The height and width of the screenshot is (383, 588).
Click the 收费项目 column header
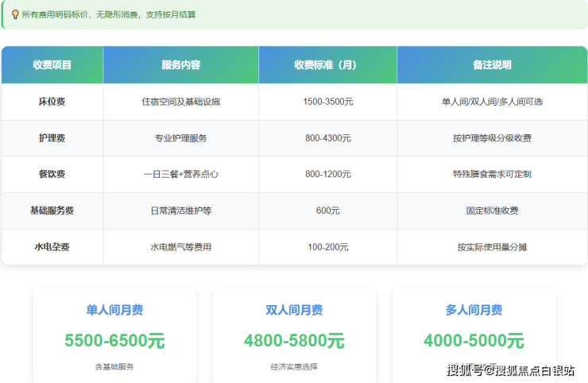click(52, 65)
